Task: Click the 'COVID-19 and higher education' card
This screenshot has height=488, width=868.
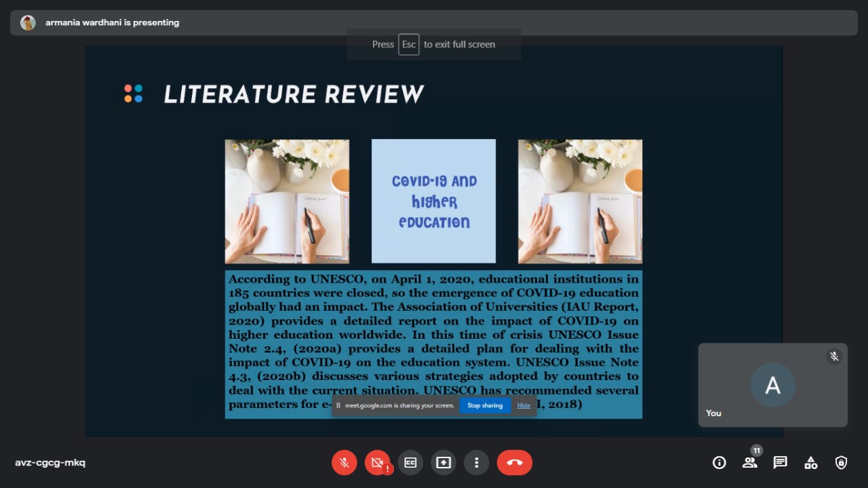Action: pos(434,201)
